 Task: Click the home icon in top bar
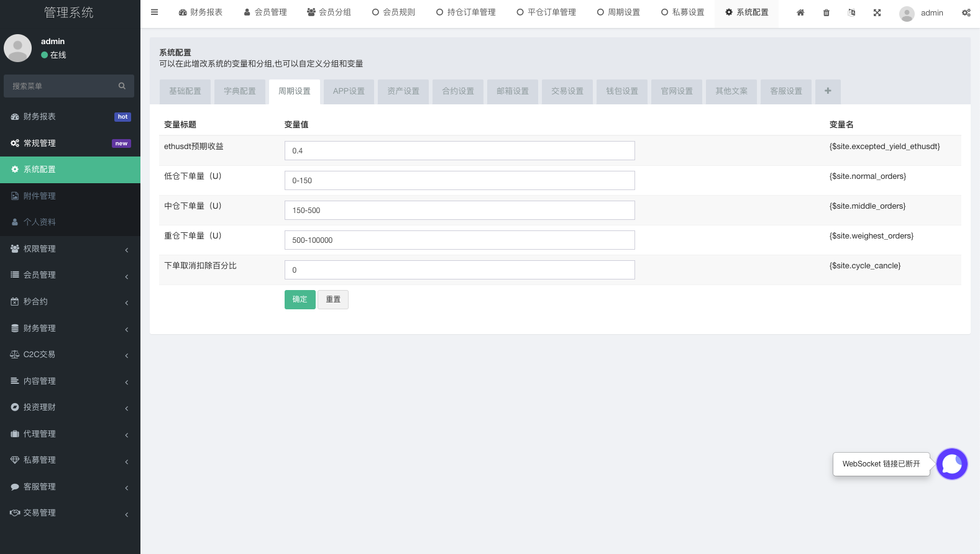click(x=800, y=12)
